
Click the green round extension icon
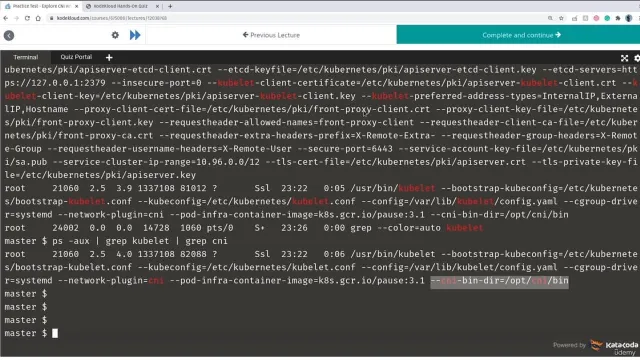pyautogui.click(x=607, y=18)
